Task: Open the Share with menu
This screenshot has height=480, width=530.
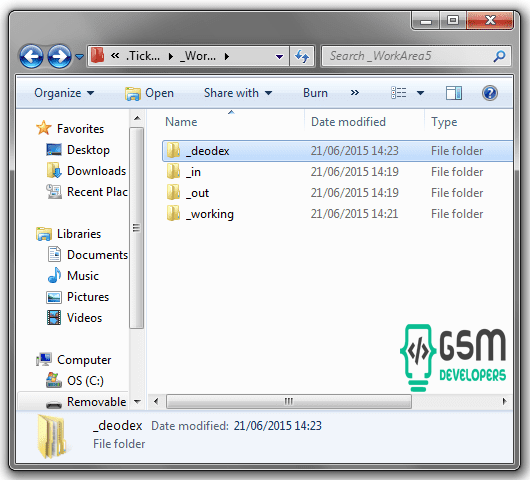Action: point(238,93)
